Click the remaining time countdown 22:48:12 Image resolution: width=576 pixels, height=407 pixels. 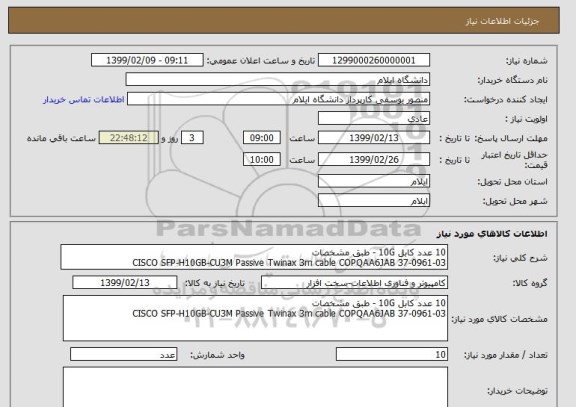coord(129,138)
